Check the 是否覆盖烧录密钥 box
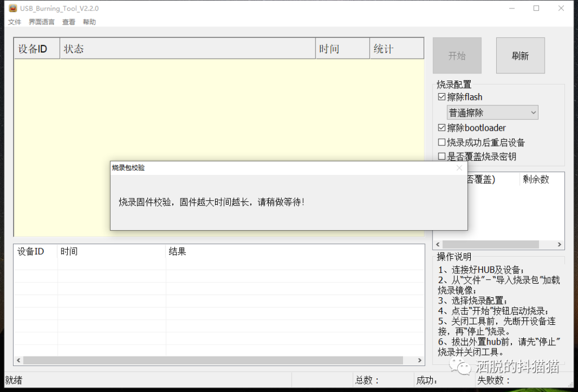This screenshot has height=392, width=578. (442, 157)
